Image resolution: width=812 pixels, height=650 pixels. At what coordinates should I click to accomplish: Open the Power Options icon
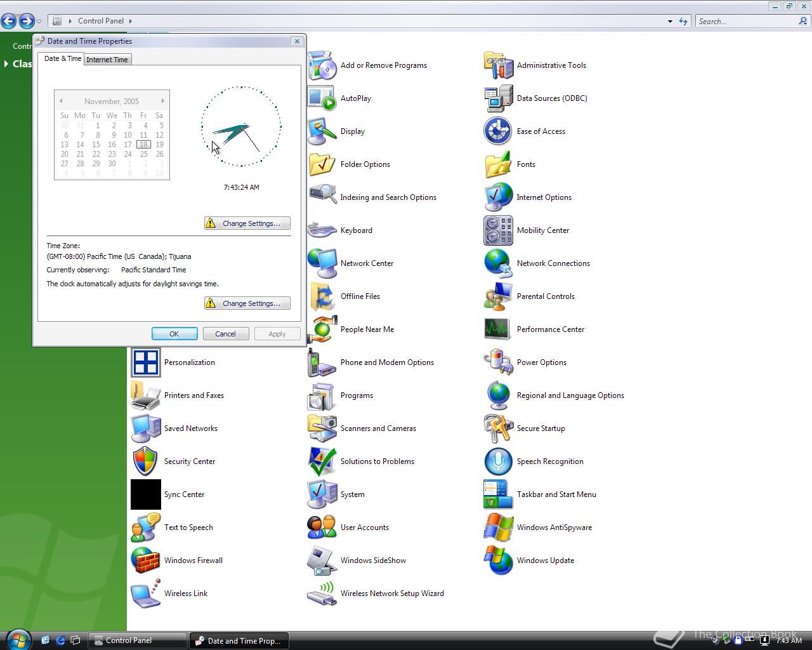pos(499,362)
